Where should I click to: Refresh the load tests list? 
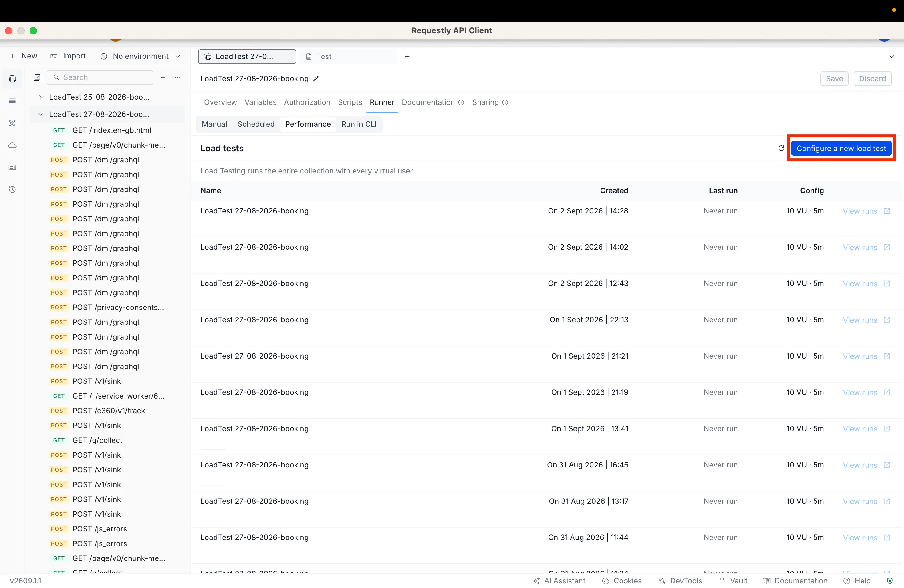(x=781, y=148)
